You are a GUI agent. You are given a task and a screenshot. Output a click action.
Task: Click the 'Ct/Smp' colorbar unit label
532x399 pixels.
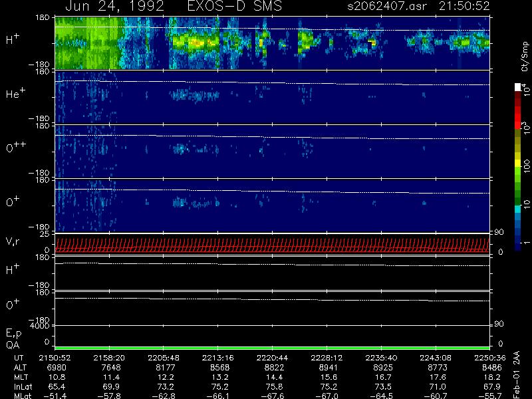525,57
